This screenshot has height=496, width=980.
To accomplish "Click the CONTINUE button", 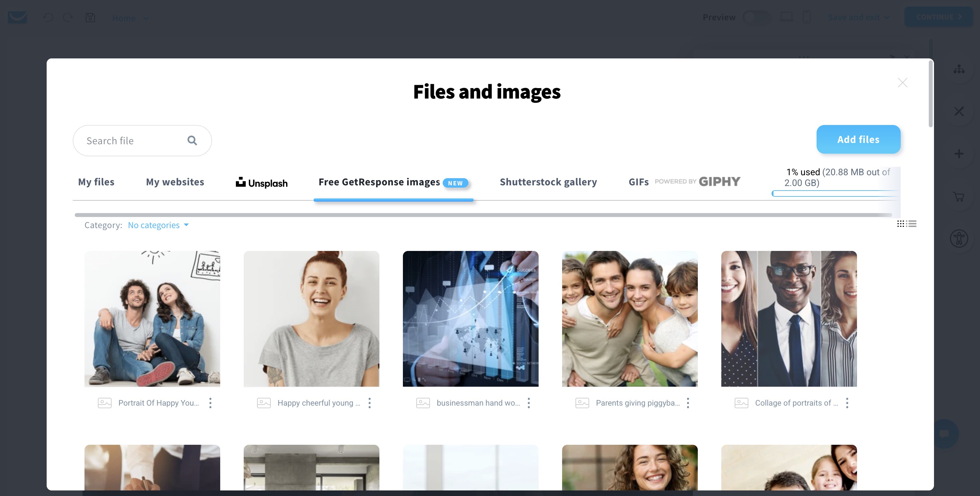I will tap(938, 17).
